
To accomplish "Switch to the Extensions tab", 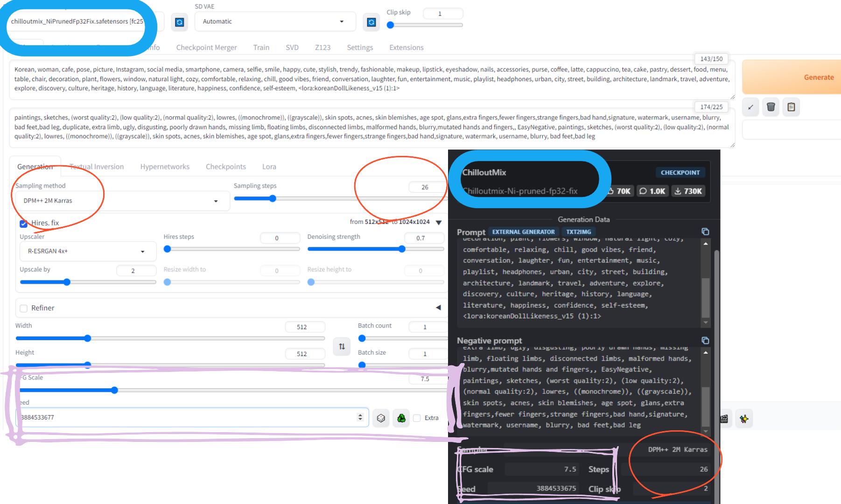I will (406, 48).
